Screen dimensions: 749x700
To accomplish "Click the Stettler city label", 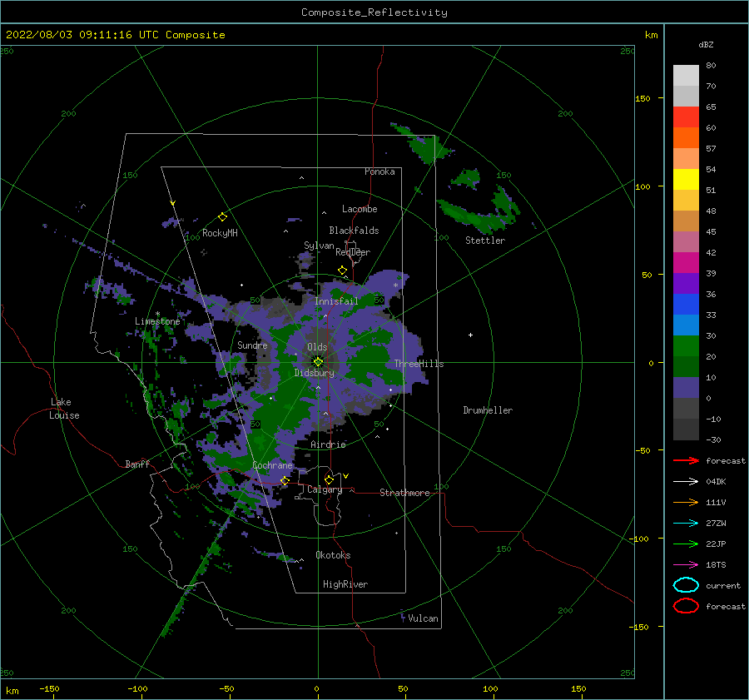I will [485, 241].
